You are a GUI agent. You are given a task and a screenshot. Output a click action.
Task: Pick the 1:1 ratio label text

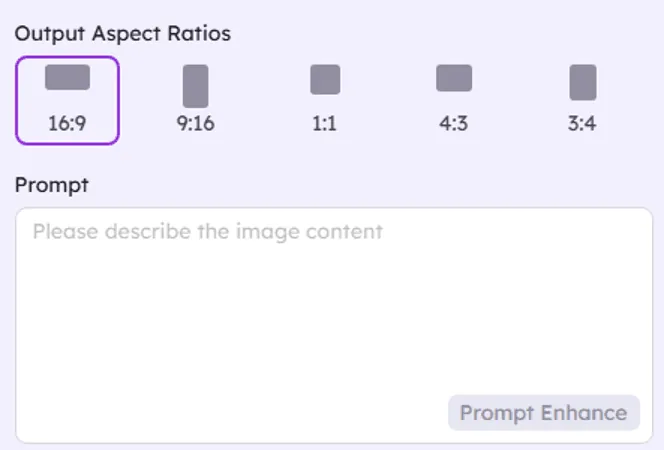[x=325, y=125]
